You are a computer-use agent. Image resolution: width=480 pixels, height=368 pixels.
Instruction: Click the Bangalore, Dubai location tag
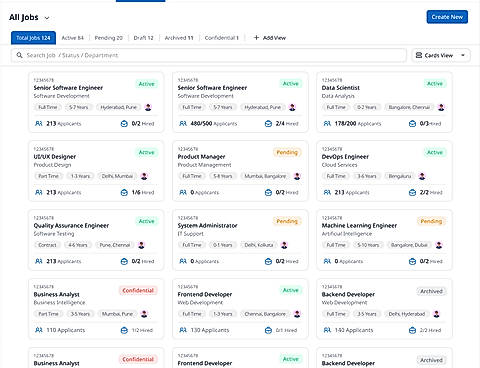pos(409,245)
